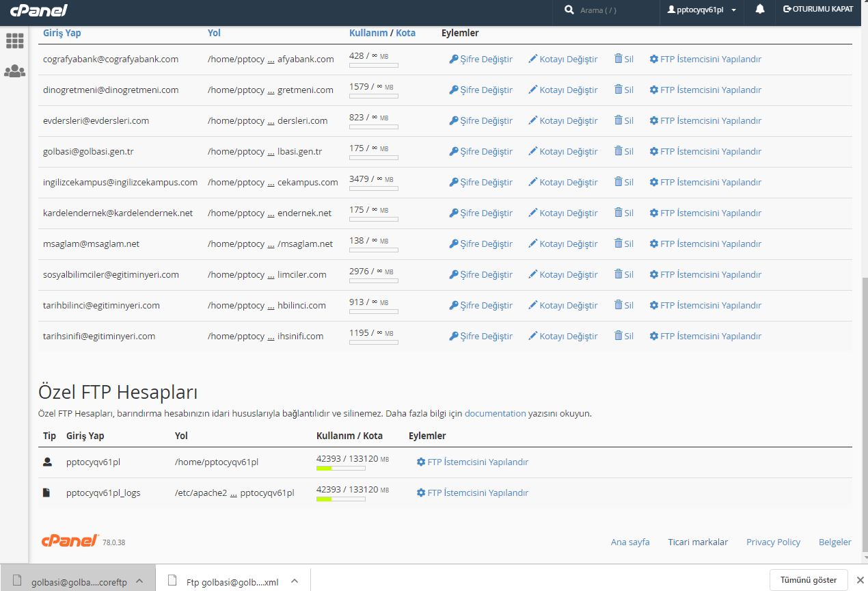The width and height of the screenshot is (868, 591).
Task: Click the cPanel logo in header
Action: coord(38,11)
